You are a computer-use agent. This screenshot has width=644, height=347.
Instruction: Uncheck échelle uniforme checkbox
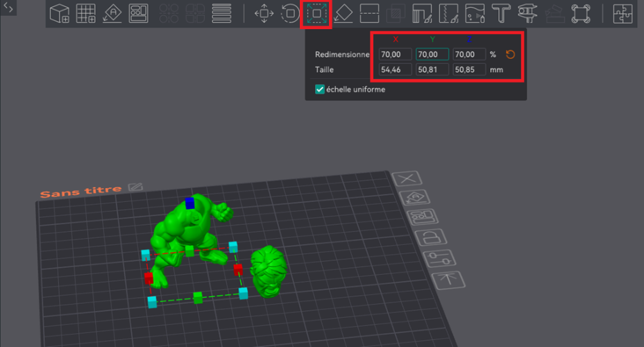pyautogui.click(x=319, y=89)
